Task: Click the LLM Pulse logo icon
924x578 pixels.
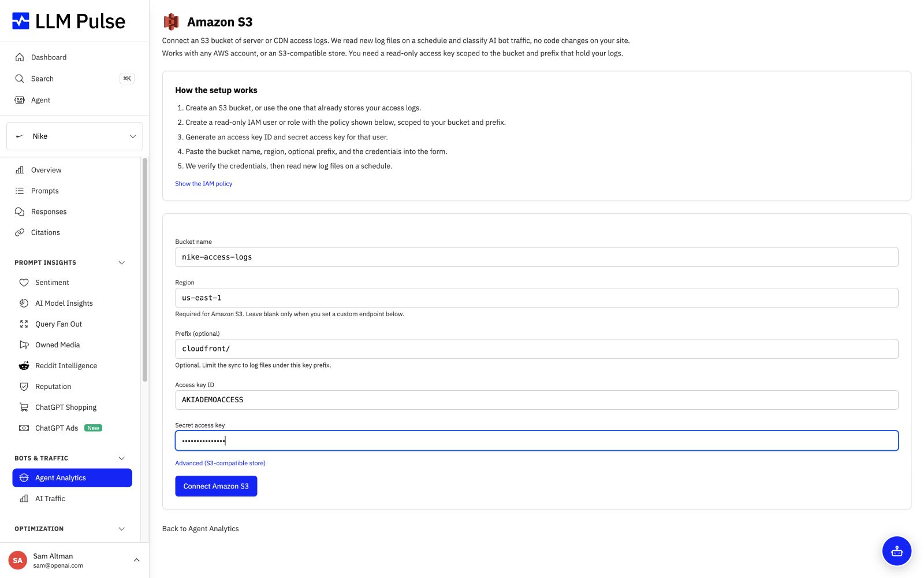Action: pos(21,21)
